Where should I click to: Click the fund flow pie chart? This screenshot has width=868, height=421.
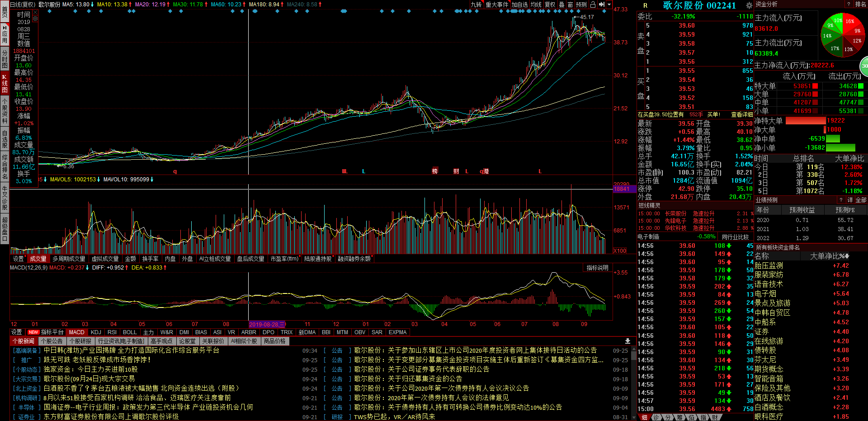[843, 36]
